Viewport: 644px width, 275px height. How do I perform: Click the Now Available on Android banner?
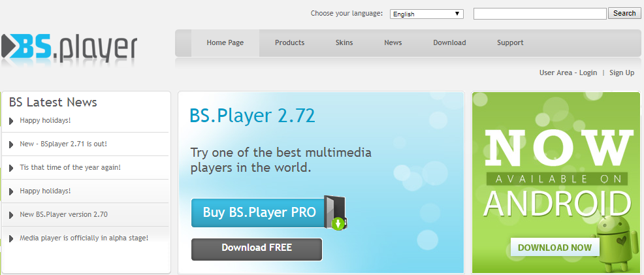556,182
